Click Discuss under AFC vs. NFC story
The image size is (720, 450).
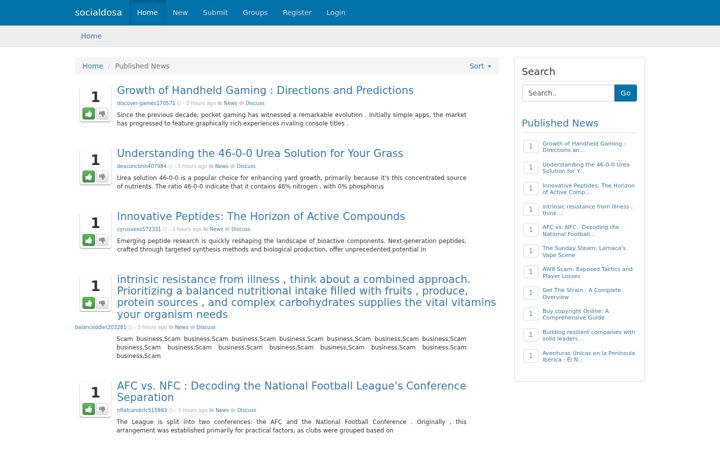(x=247, y=410)
